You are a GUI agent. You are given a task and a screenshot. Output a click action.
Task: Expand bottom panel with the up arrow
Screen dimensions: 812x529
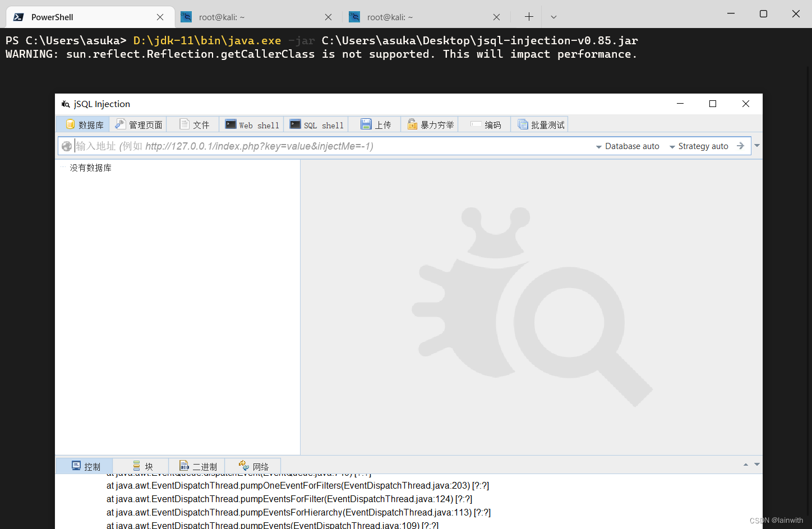point(746,465)
